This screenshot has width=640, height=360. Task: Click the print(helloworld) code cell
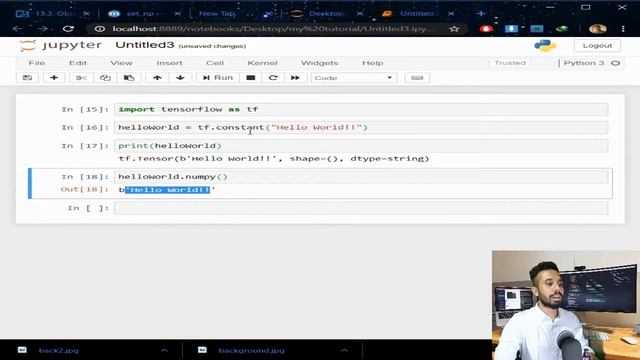(x=361, y=146)
